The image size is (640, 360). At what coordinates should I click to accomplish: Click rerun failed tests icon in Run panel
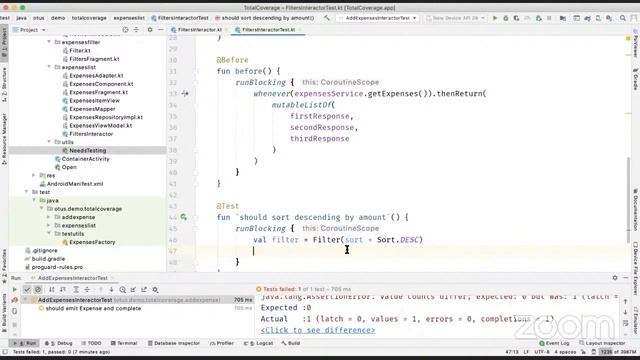coord(14,300)
